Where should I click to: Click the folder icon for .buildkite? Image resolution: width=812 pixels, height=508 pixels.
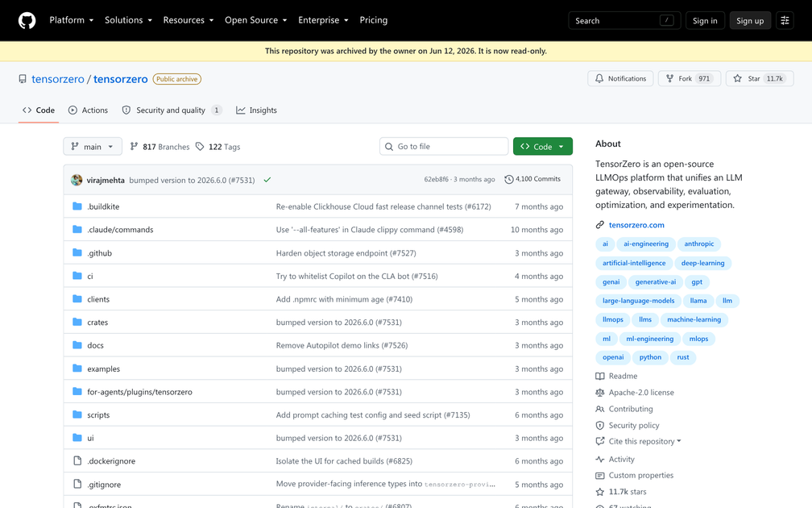(x=77, y=206)
